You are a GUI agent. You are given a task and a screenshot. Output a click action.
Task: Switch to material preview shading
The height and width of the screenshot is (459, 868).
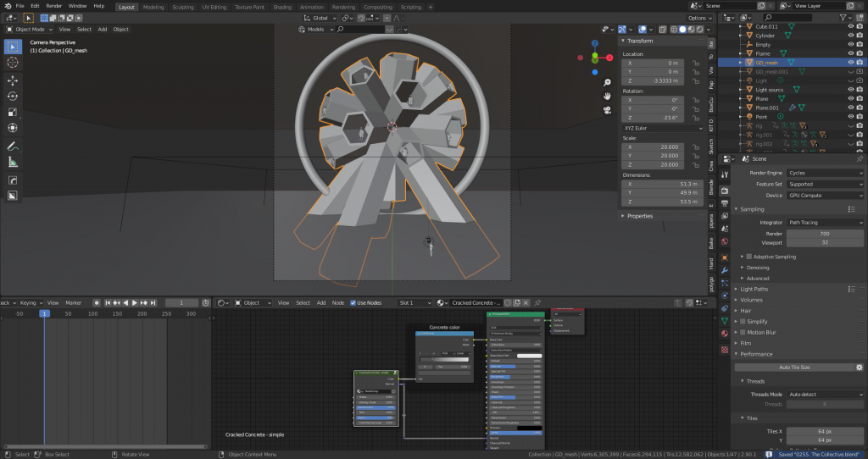click(692, 30)
